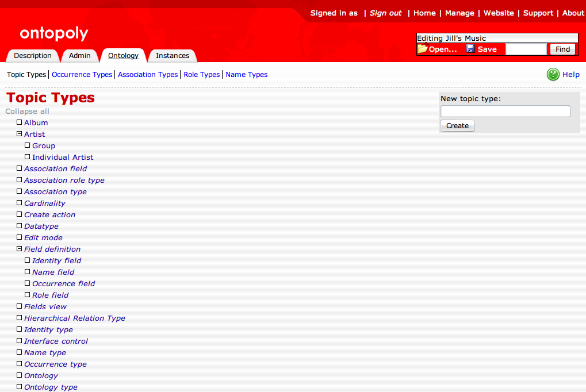Open Help via the green question mark icon

552,74
